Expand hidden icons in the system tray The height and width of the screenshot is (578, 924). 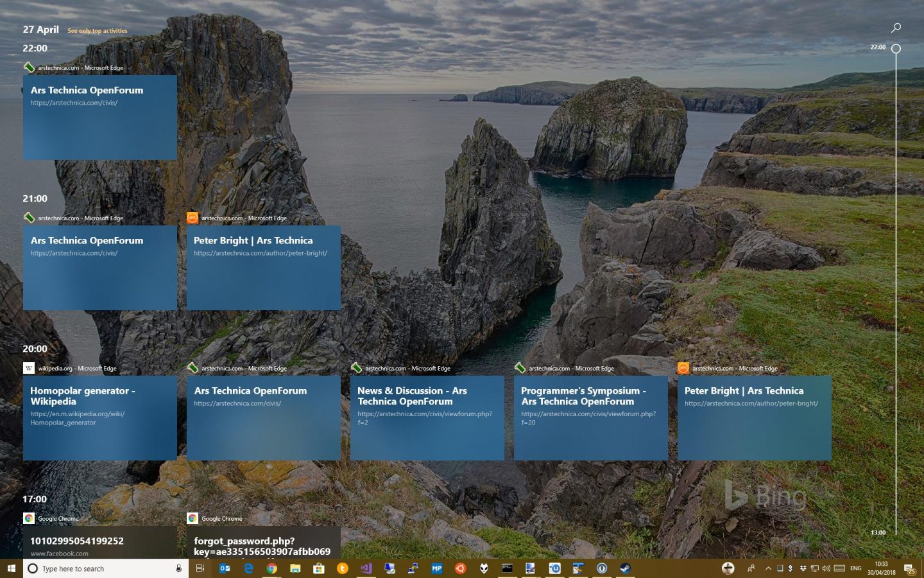coord(768,568)
